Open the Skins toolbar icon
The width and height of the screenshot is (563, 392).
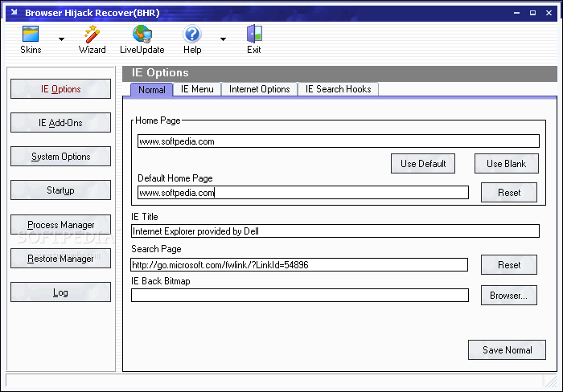tap(31, 34)
